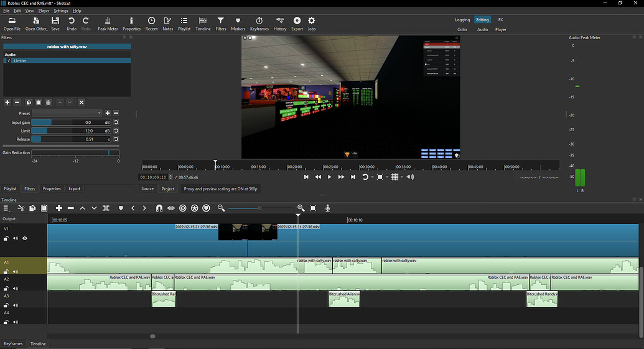Save preset with plus button

(x=108, y=113)
